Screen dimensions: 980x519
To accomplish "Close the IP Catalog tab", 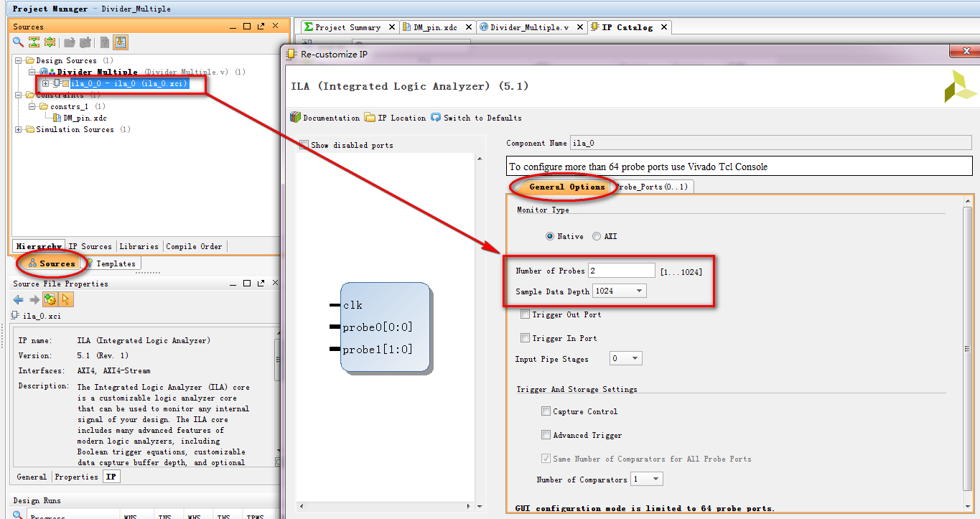I will point(663,27).
